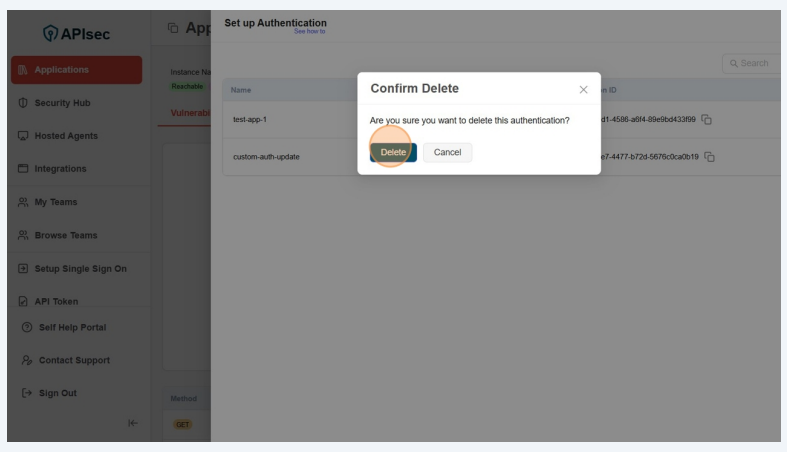Click the copy icon beside the app title
Viewport: 787px width, 452px height.
pyautogui.click(x=173, y=28)
